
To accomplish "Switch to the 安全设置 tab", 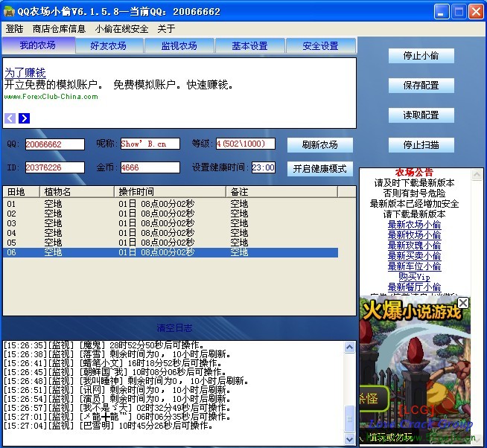I will coord(320,46).
